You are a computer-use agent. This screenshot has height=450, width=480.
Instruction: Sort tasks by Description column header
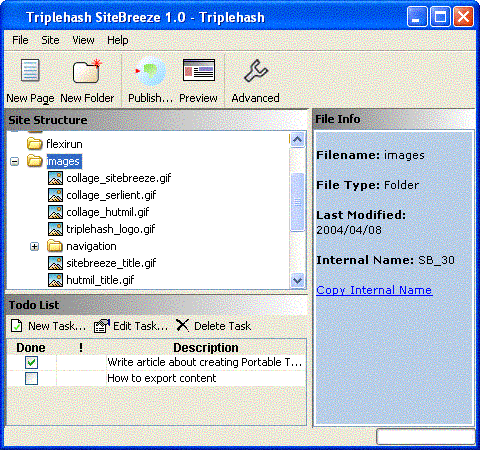coord(206,348)
